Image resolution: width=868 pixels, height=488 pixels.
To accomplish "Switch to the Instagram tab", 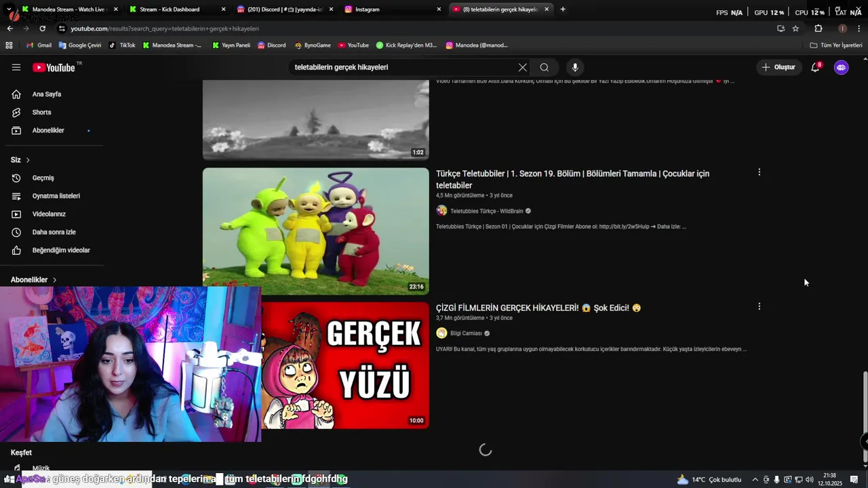I will pos(393,9).
